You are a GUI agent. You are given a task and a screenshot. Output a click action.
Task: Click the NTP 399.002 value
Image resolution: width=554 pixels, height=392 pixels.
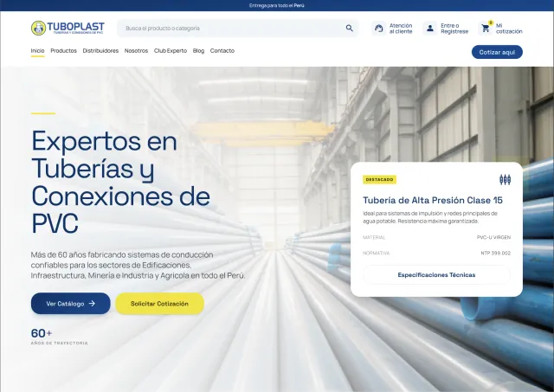496,253
